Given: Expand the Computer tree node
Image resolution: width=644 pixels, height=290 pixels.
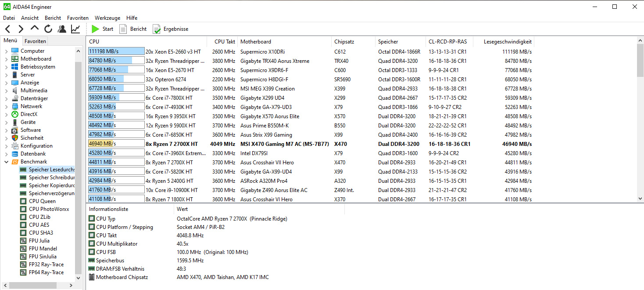Looking at the screenshot, I should pos(6,51).
